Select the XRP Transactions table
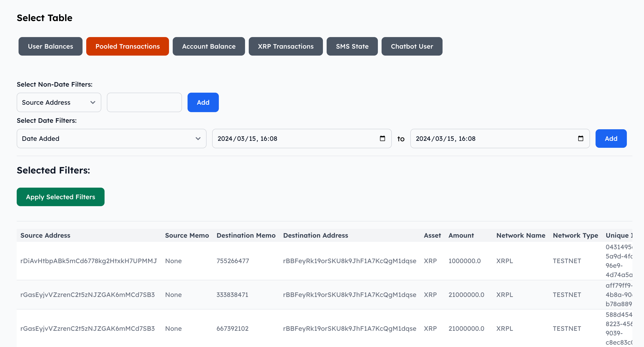 (286, 46)
